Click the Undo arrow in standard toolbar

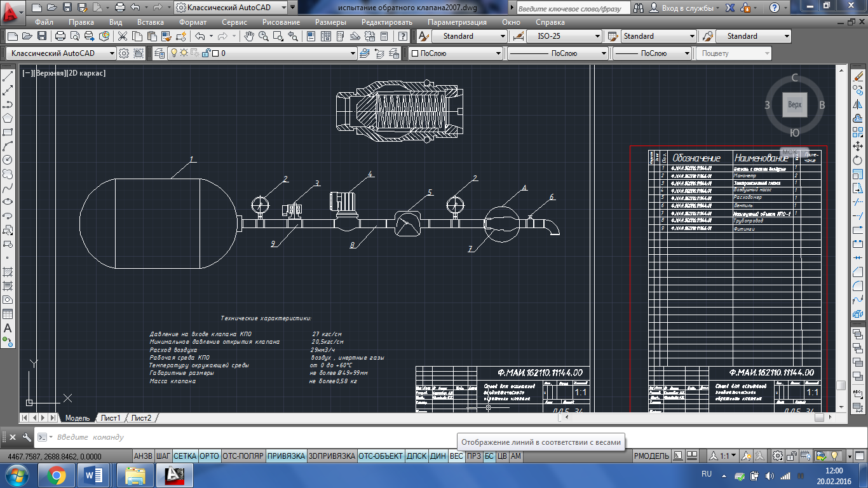200,36
